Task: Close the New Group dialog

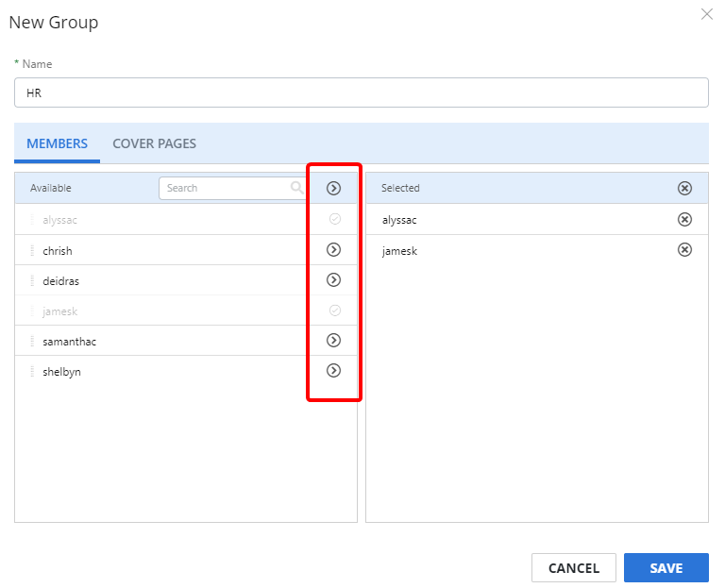Action: tap(706, 14)
